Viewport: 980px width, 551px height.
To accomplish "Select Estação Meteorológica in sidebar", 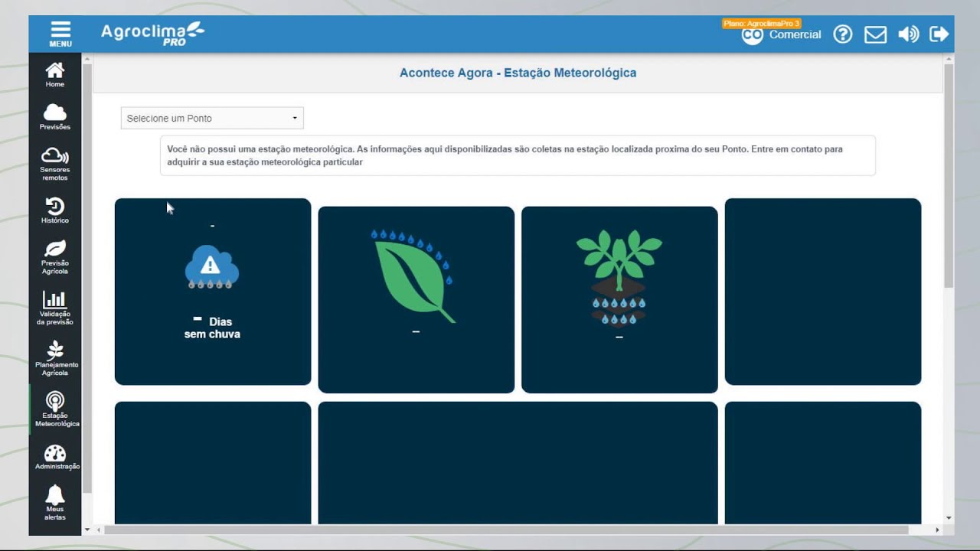I will tap(55, 409).
